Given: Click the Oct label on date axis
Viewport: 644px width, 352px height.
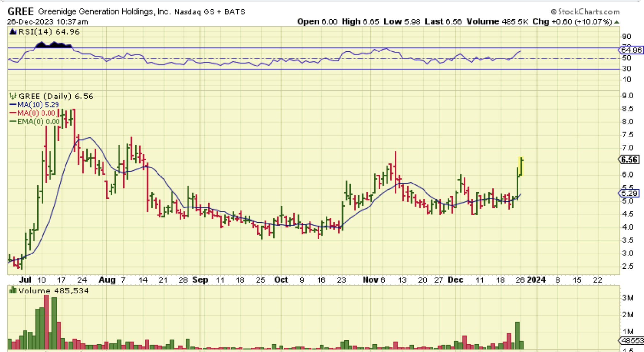Looking at the screenshot, I should pyautogui.click(x=281, y=280).
